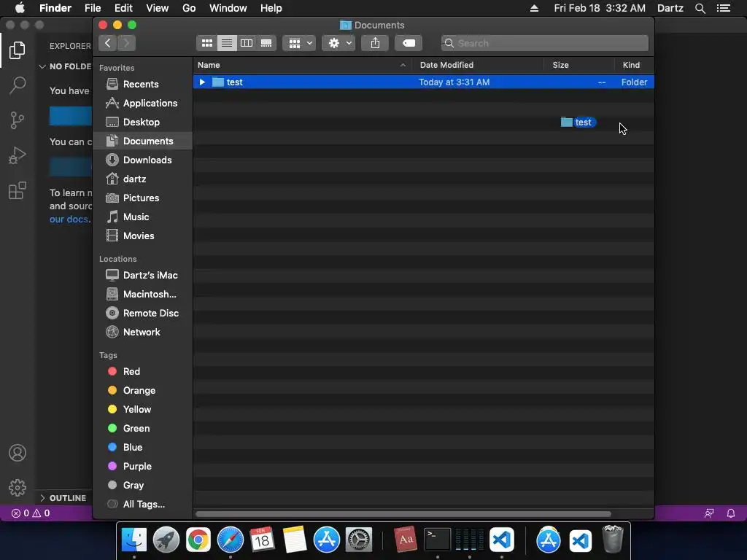Open Notification Center menu bar icon

click(x=723, y=8)
